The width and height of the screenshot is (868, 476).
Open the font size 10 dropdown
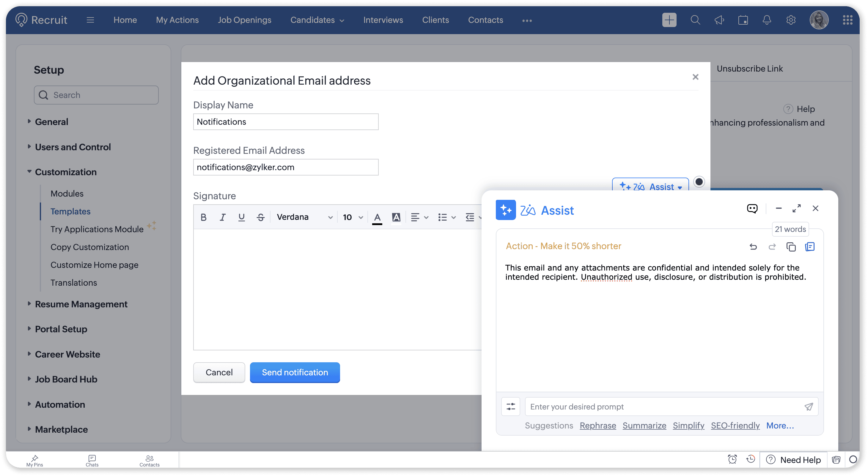tap(353, 217)
